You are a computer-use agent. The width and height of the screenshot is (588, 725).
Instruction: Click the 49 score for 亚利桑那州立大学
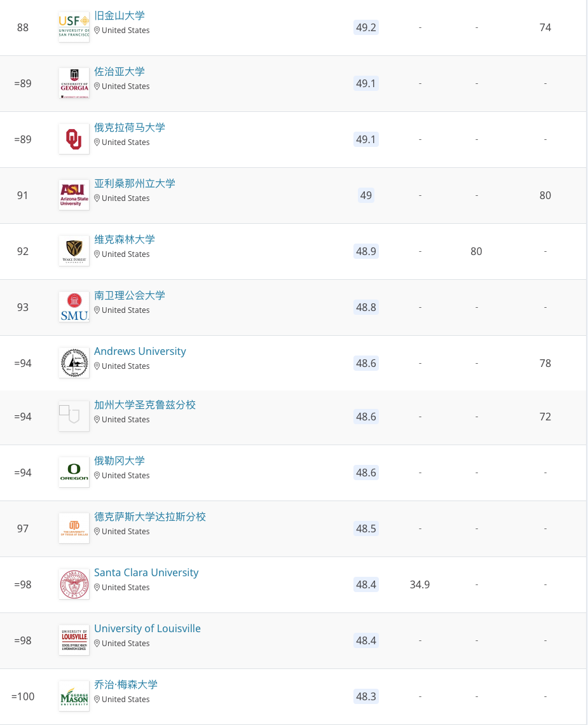366,196
